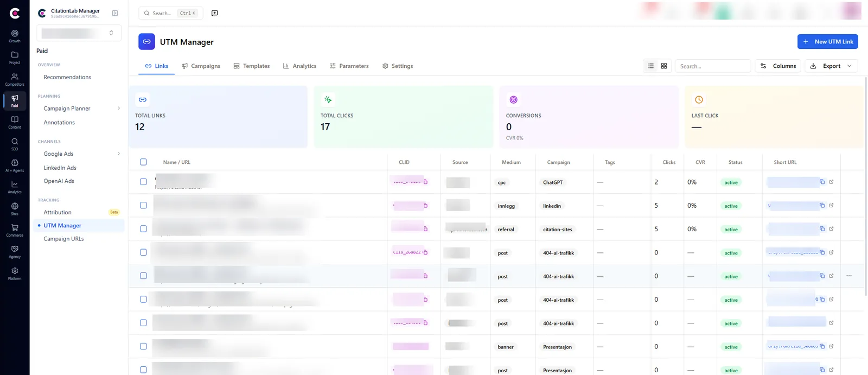The height and width of the screenshot is (375, 868).
Task: Copy CLID of the citation-sites row
Action: click(x=425, y=229)
